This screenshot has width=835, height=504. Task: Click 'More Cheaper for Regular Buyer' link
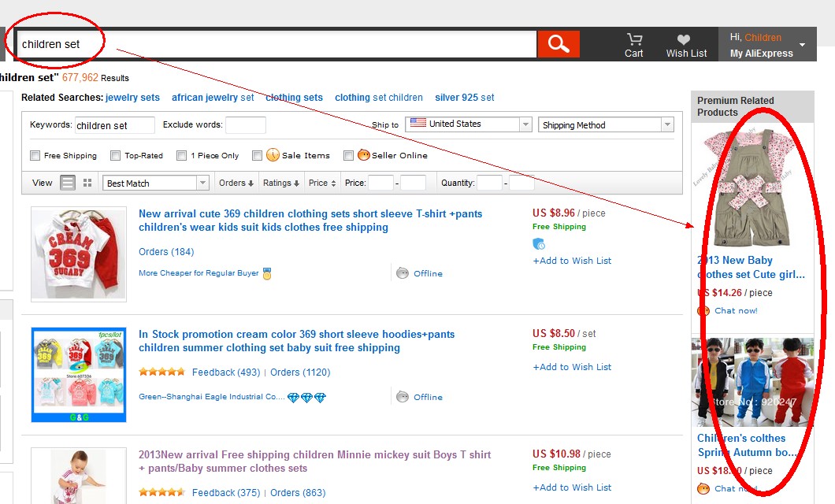tap(199, 273)
